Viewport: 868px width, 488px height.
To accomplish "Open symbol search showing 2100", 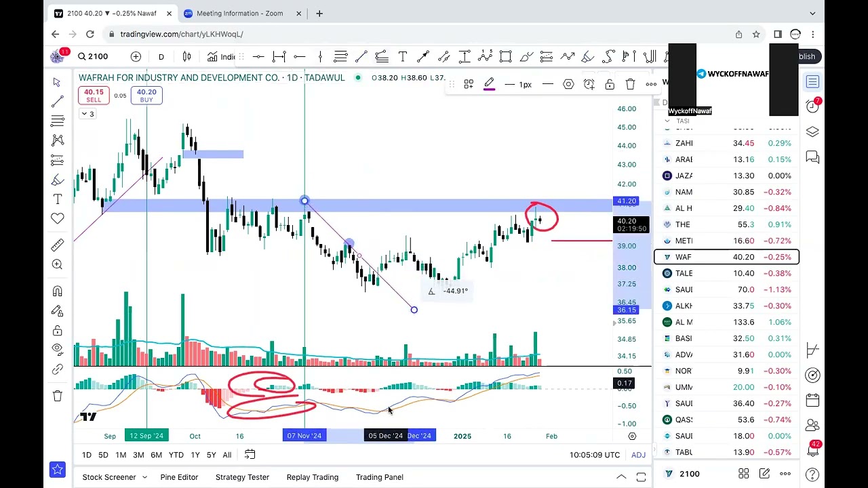I will tap(92, 56).
